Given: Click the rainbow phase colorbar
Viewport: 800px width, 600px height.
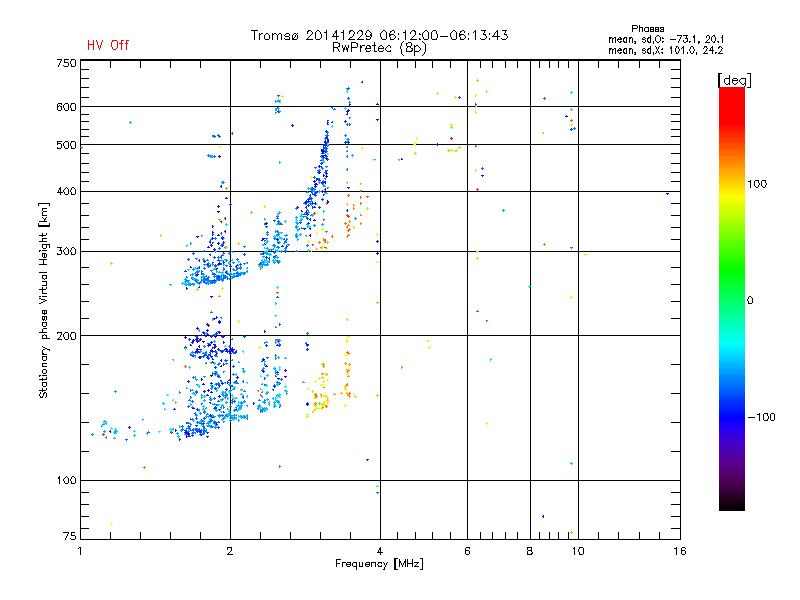Looking at the screenshot, I should (732, 298).
